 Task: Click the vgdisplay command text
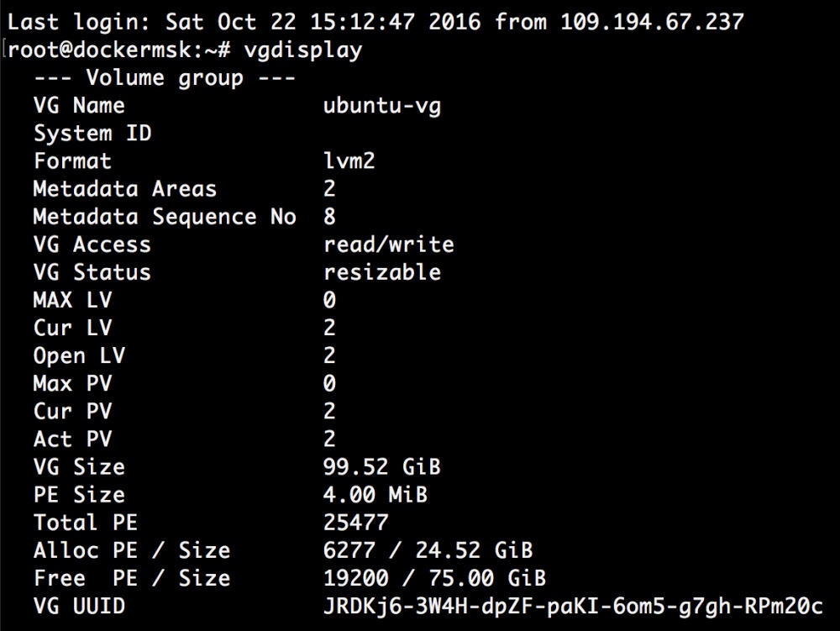pyautogui.click(x=302, y=50)
